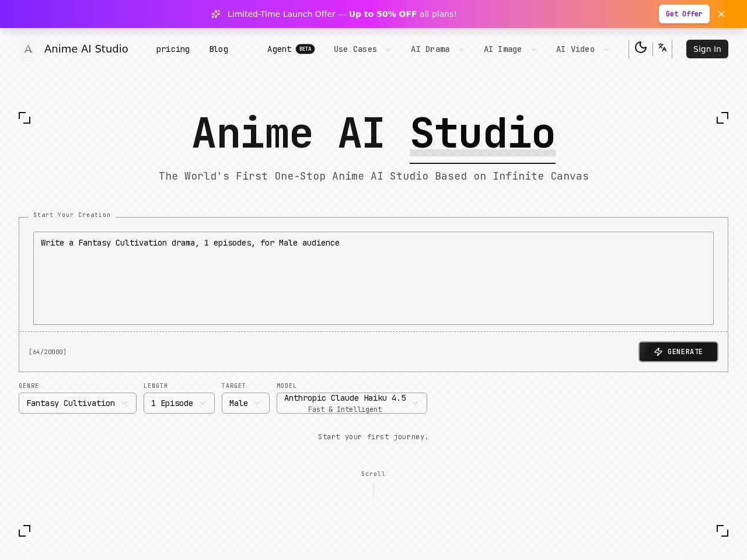Viewport: 747px width, 560px height.
Task: Click the Get Offer button
Action: 684,14
